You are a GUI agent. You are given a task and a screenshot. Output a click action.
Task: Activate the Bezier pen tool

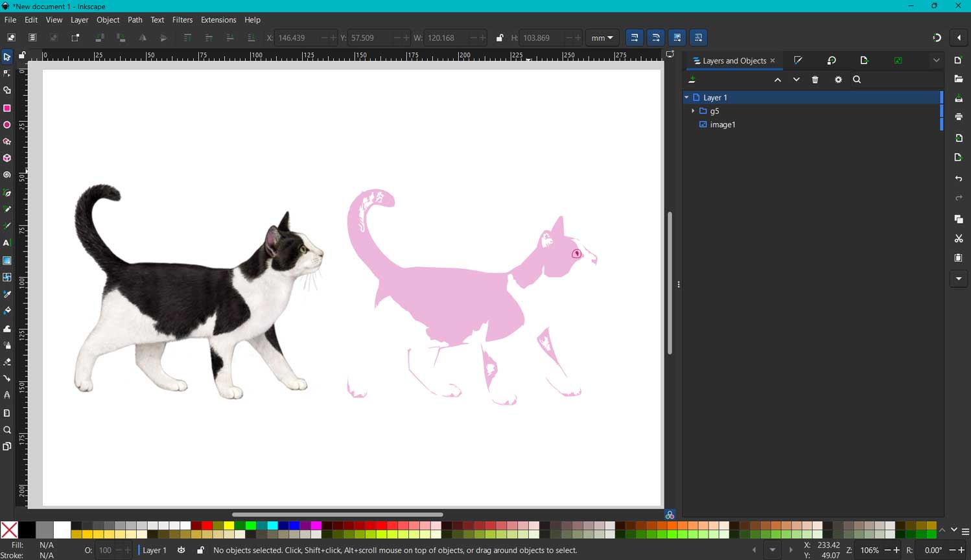point(7,192)
